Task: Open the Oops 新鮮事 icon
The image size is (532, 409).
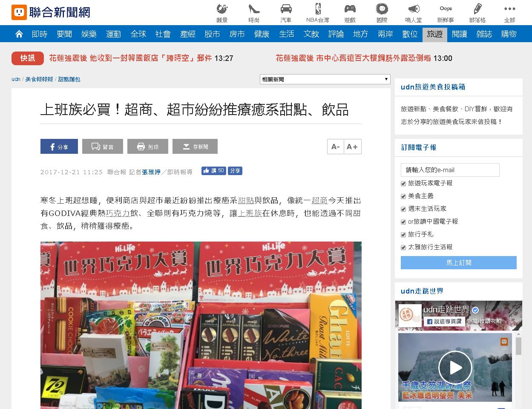Action: (446, 13)
